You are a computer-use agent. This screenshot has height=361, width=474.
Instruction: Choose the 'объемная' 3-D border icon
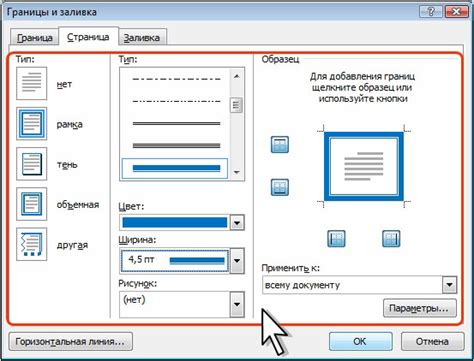32,204
